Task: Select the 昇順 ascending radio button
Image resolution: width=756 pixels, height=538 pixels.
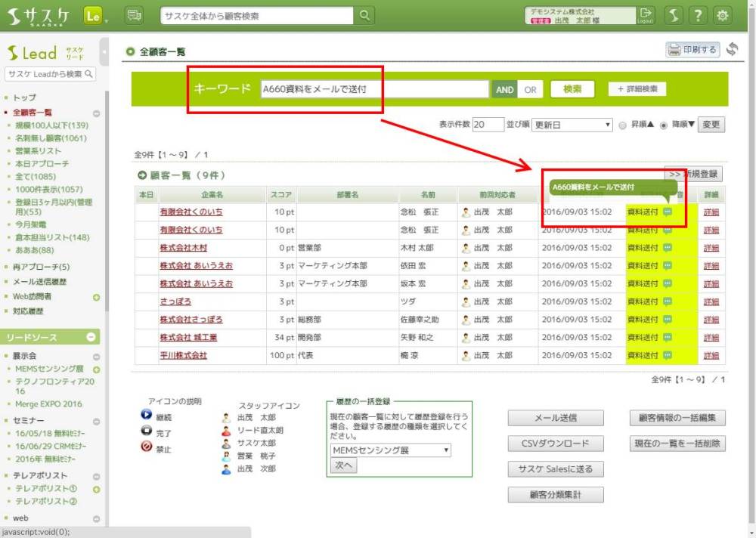Action: click(623, 125)
